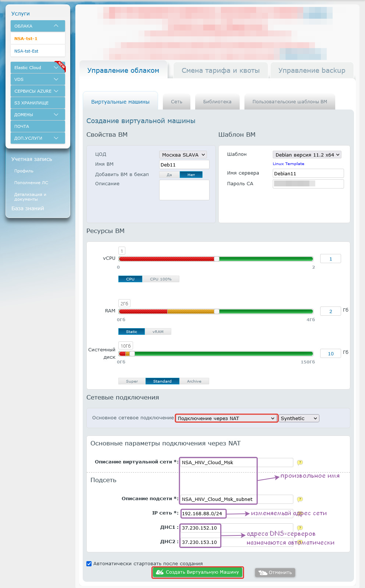Image resolution: width=365 pixels, height=588 pixels.
Task: Click help icon beside subnet description field
Action: coord(300,499)
